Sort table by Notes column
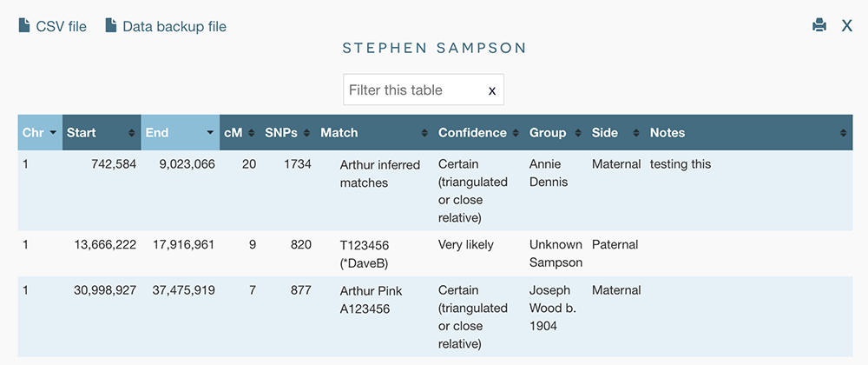The image size is (868, 365). (x=746, y=133)
